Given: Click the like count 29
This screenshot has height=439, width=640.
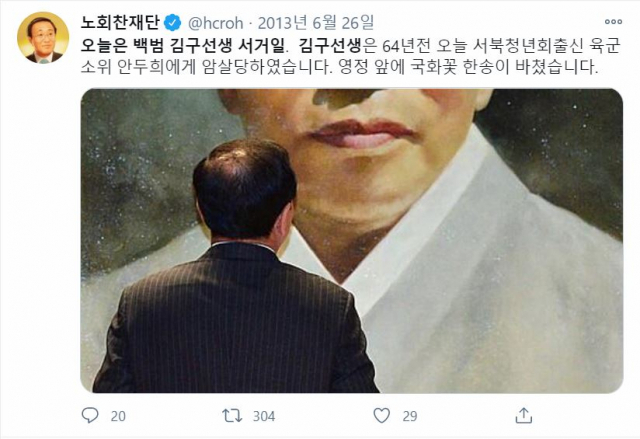Looking at the screenshot, I should tap(410, 416).
